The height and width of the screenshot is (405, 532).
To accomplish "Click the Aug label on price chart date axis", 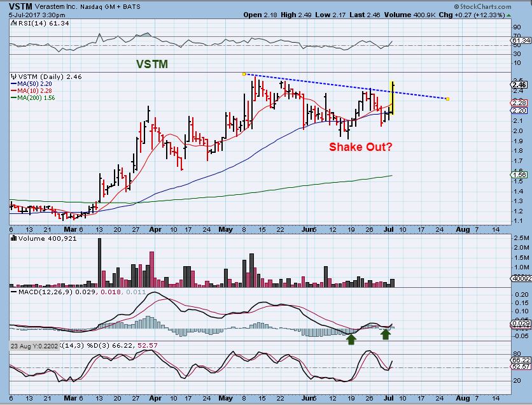I will [463, 229].
